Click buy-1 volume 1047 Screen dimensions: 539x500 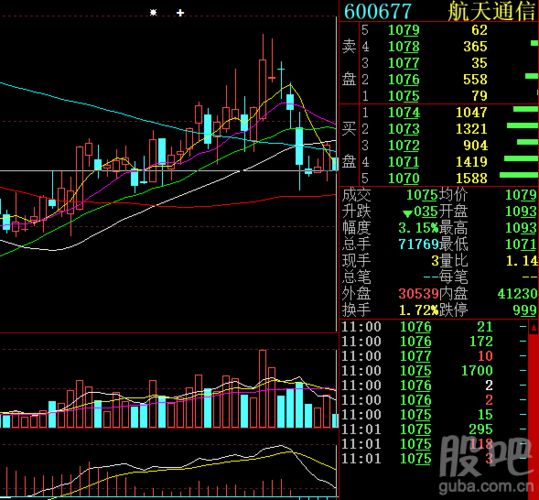[x=472, y=112]
